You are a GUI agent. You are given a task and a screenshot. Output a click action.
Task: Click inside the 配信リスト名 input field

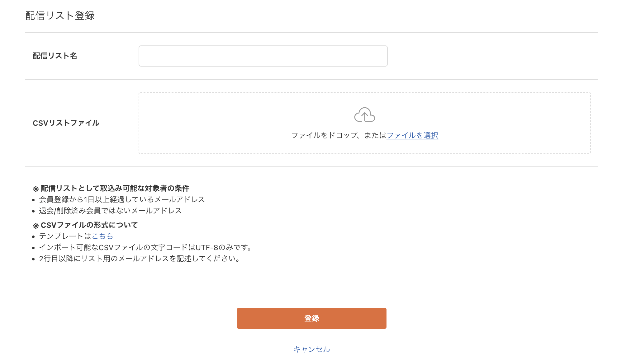click(x=263, y=56)
